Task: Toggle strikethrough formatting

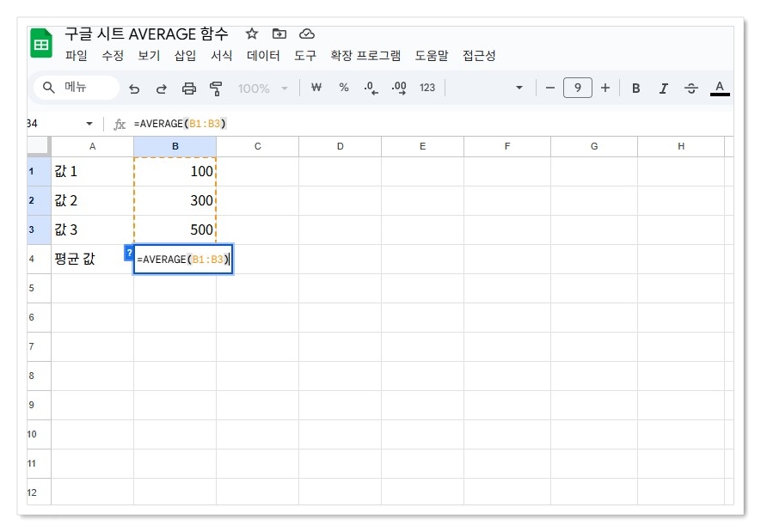Action: tap(691, 89)
